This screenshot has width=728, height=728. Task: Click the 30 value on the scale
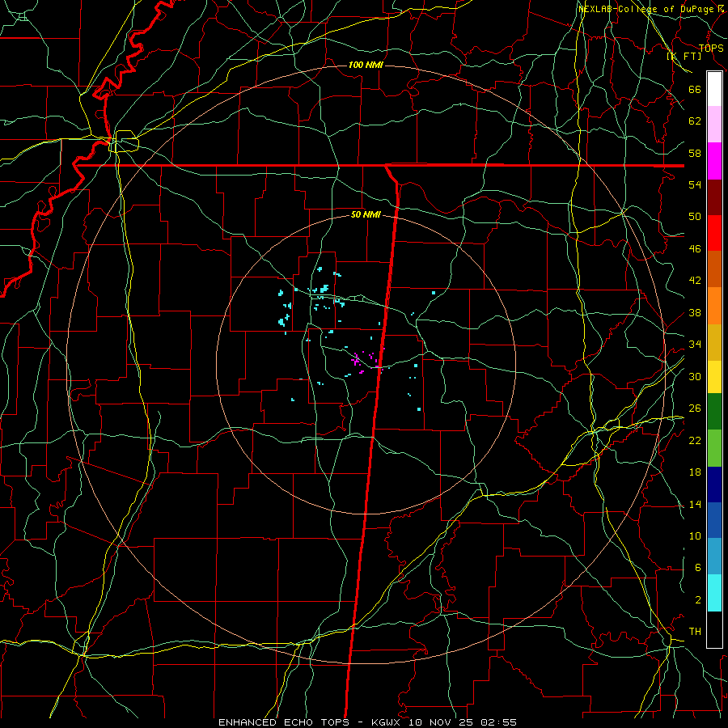[695, 376]
